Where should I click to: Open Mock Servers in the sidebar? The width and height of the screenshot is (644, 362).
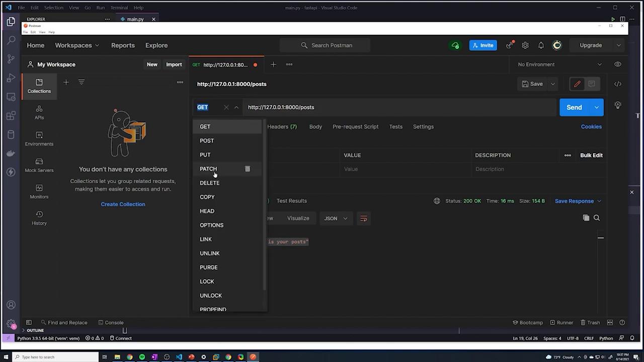pyautogui.click(x=39, y=165)
